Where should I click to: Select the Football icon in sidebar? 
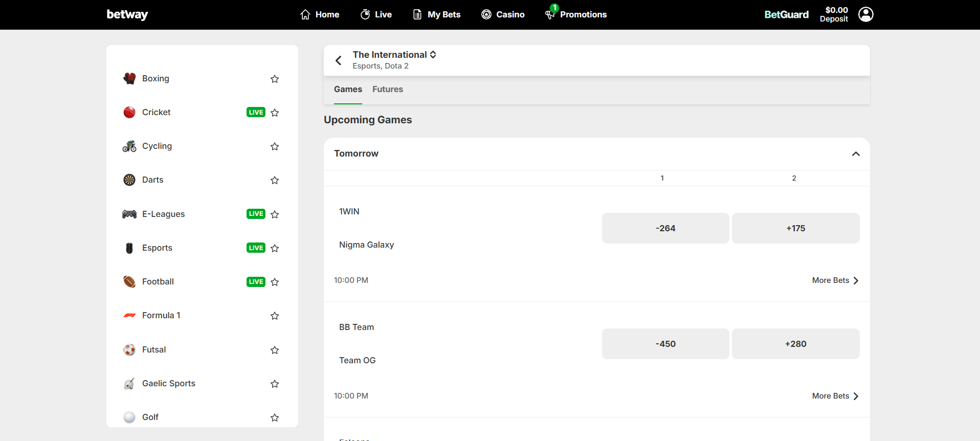coord(129,281)
